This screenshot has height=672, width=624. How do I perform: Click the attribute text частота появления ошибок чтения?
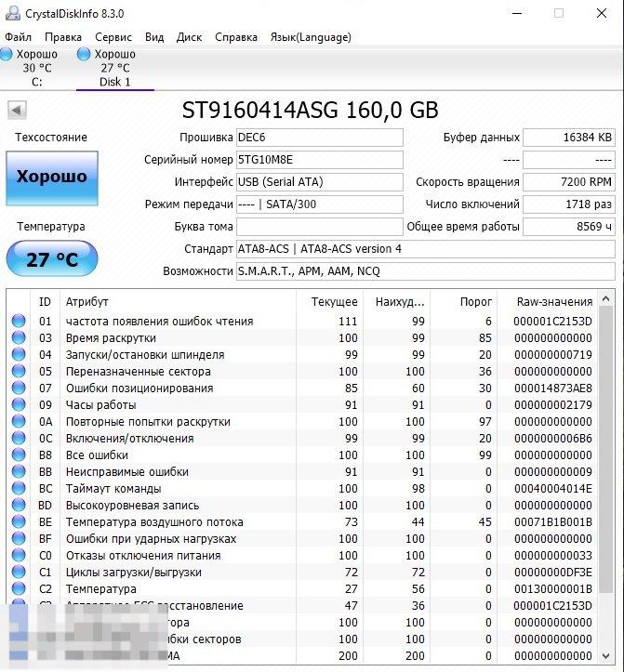pos(160,322)
